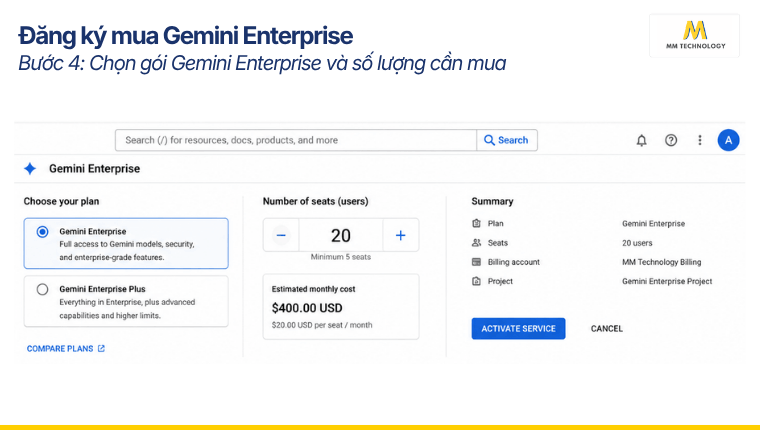Click the MM Technology logo

click(695, 35)
